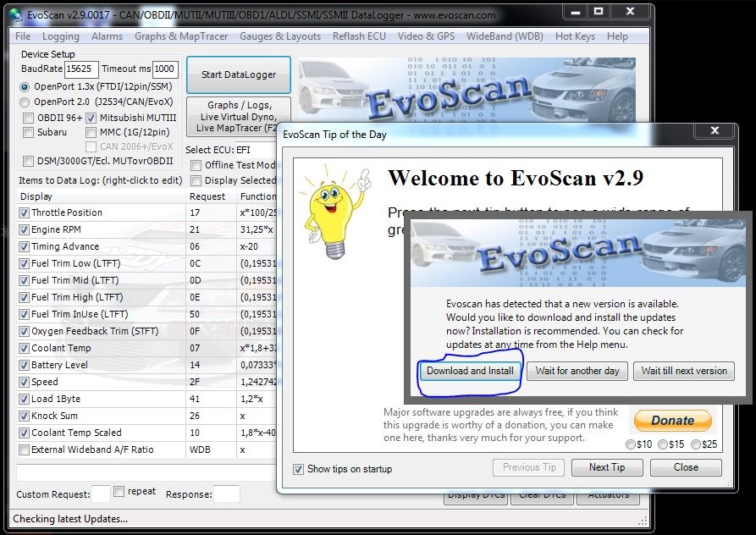
Task: Click the Display column header
Action: point(102,196)
